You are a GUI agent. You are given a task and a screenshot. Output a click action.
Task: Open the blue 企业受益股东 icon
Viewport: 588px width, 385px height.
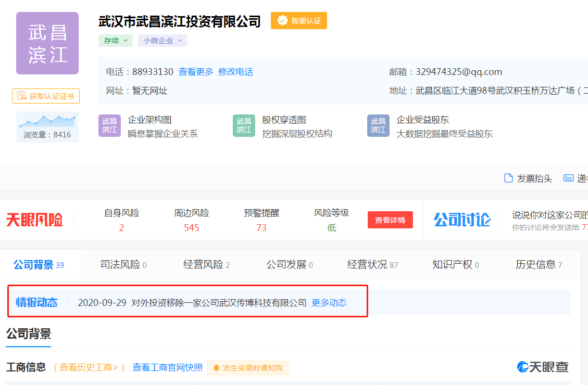pos(378,125)
